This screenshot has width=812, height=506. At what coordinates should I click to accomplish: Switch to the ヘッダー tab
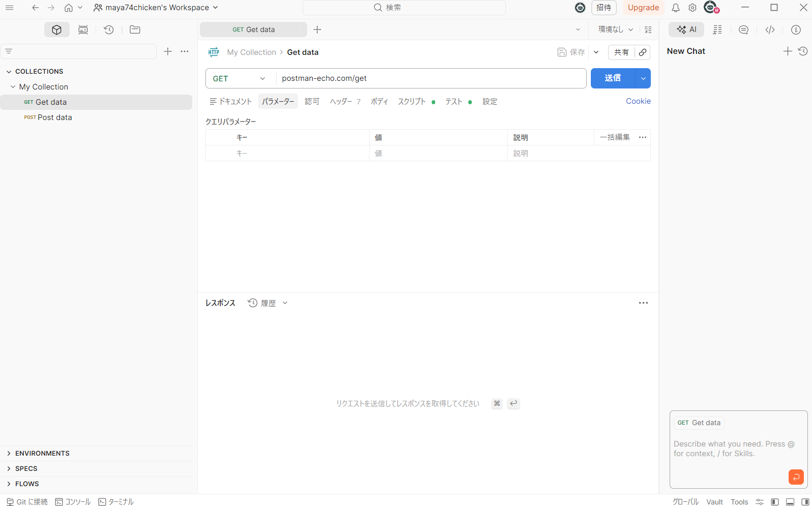(341, 102)
